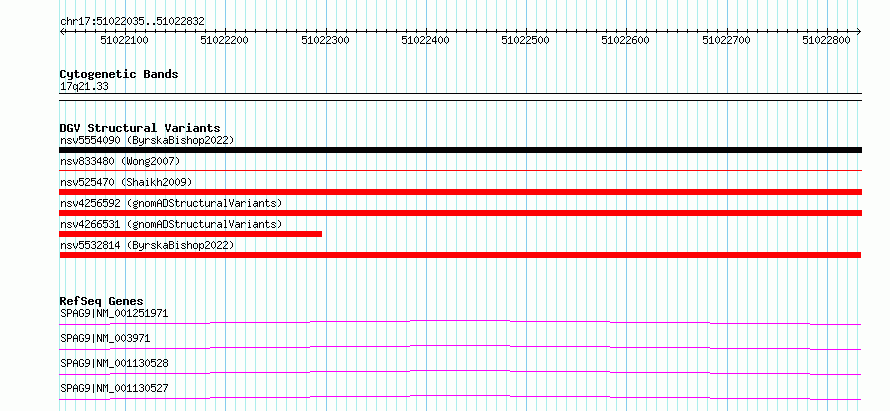Click the 51022200 ruler position label
890x411 pixels.
pos(225,40)
